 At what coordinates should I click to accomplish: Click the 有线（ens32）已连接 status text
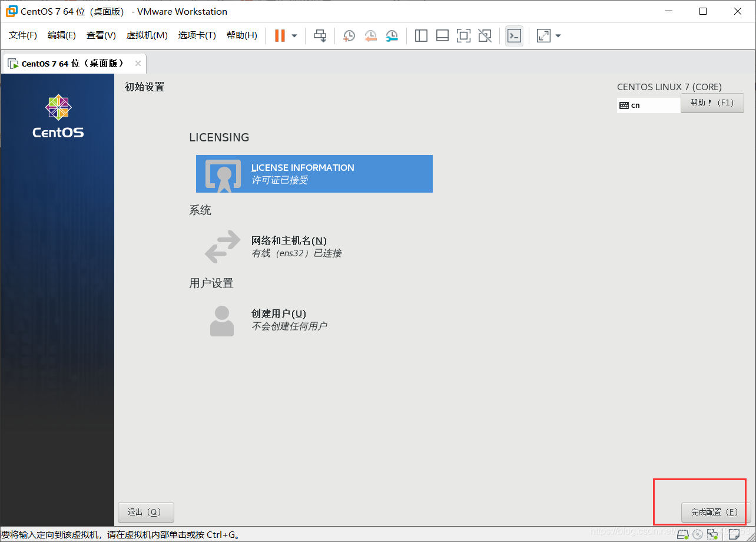(297, 253)
